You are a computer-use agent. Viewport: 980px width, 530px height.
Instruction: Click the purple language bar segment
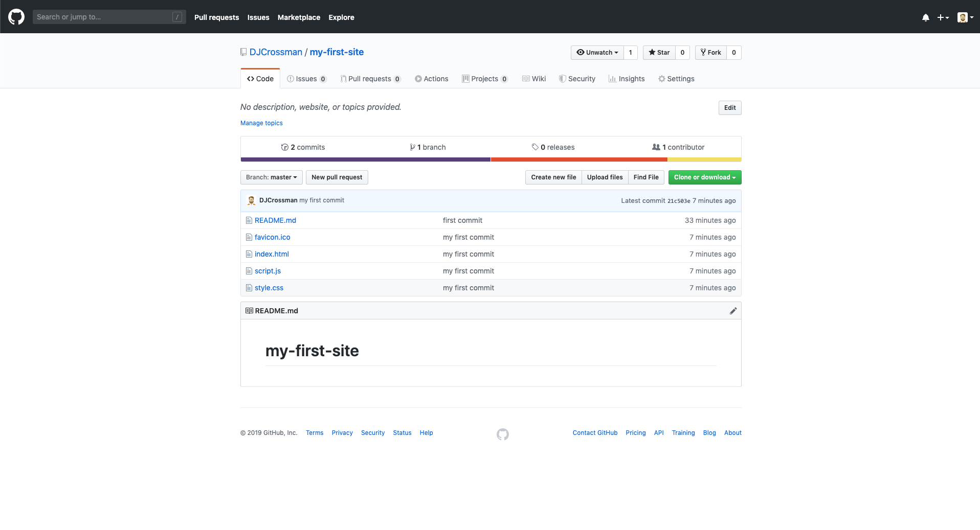click(365, 159)
